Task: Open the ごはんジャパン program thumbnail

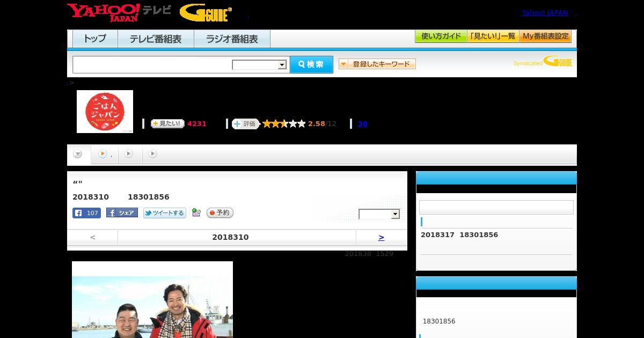Action: [x=105, y=112]
